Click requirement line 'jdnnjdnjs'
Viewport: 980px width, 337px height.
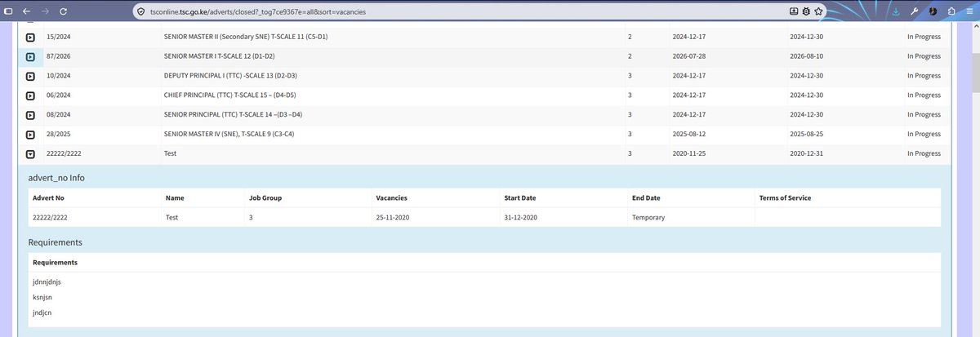47,282
